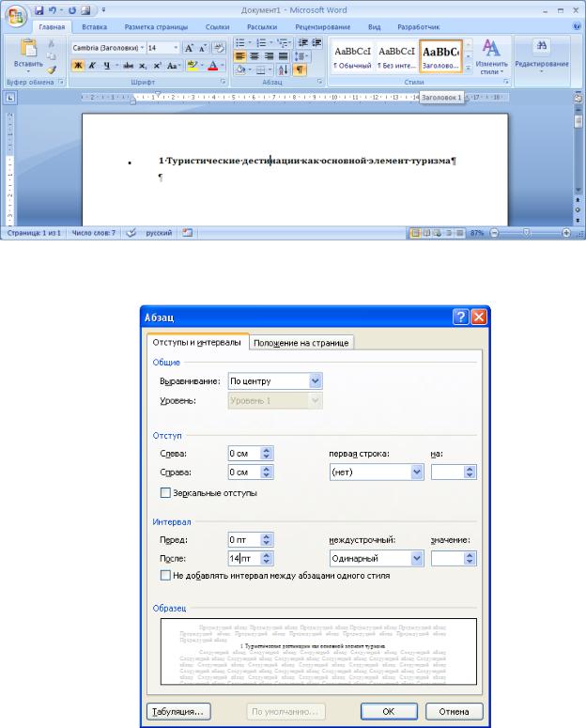
Task: Apply strikethrough formatting
Action: [x=128, y=66]
